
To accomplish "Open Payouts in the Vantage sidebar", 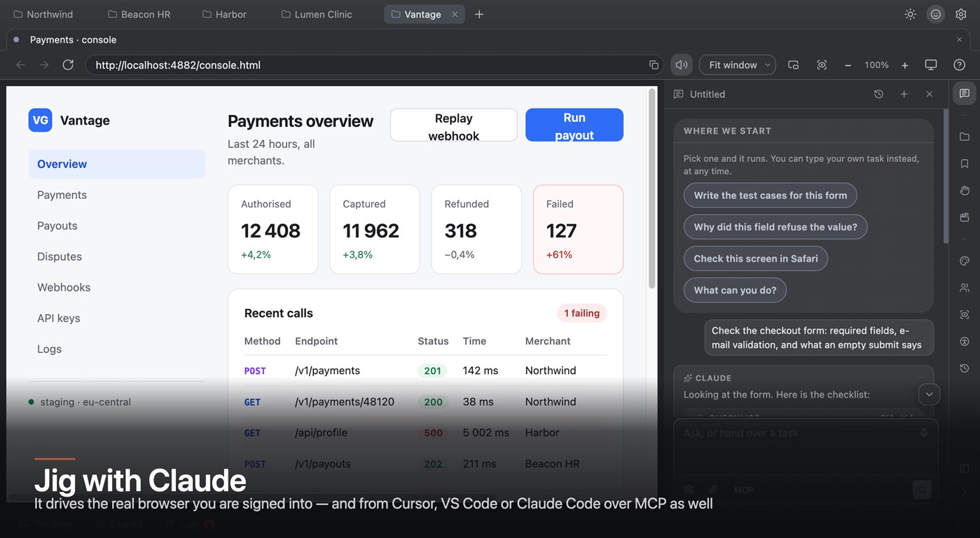I will (117, 226).
